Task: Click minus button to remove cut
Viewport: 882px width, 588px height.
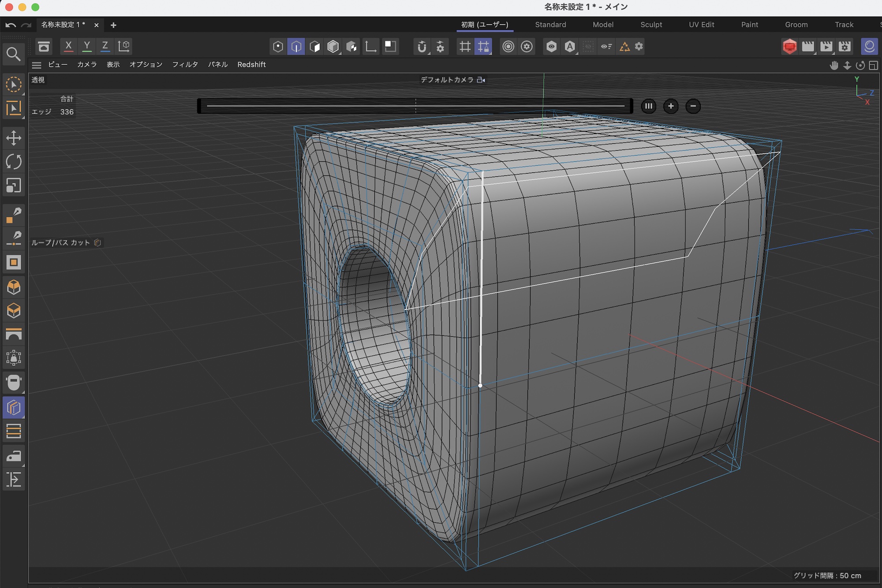Action: pos(693,106)
